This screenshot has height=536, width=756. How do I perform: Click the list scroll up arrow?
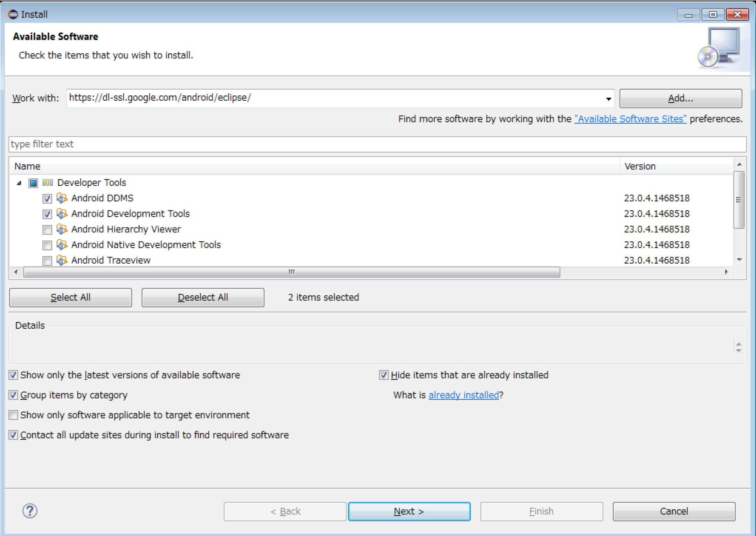(739, 164)
